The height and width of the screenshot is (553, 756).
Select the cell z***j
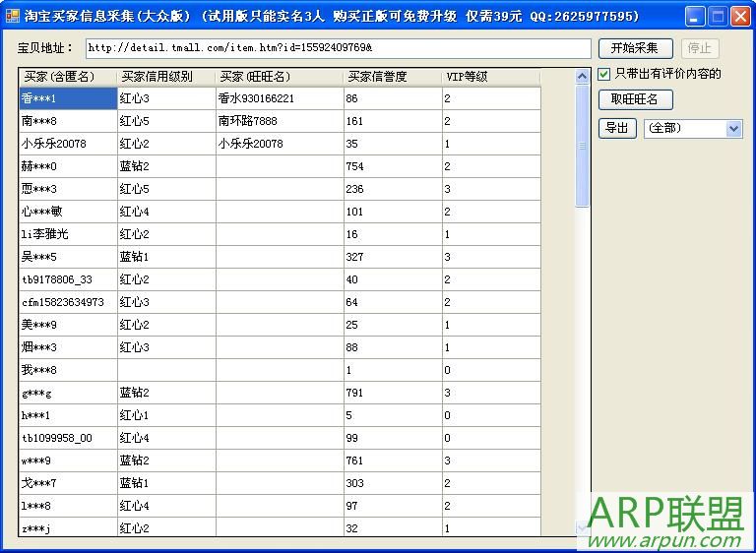[x=68, y=527]
